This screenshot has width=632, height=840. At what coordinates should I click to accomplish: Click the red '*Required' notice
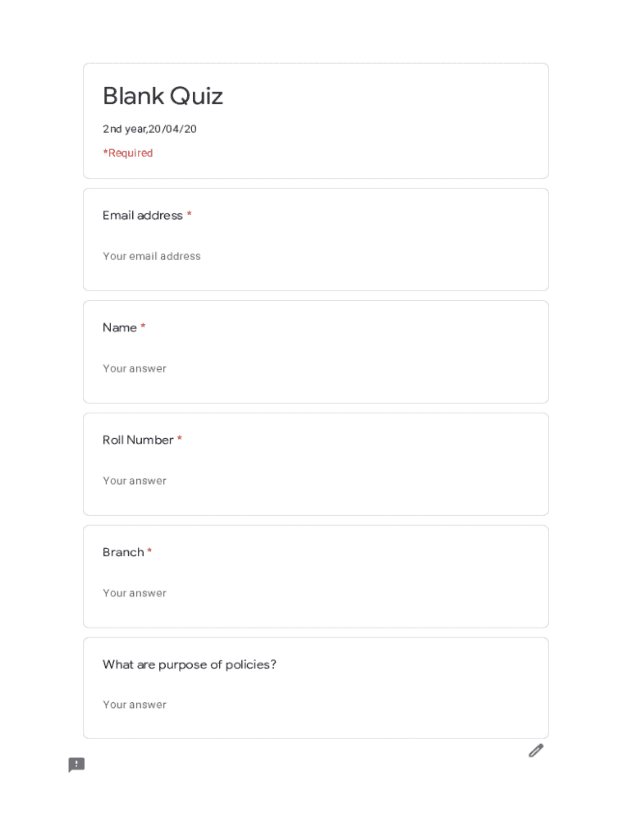coord(128,153)
